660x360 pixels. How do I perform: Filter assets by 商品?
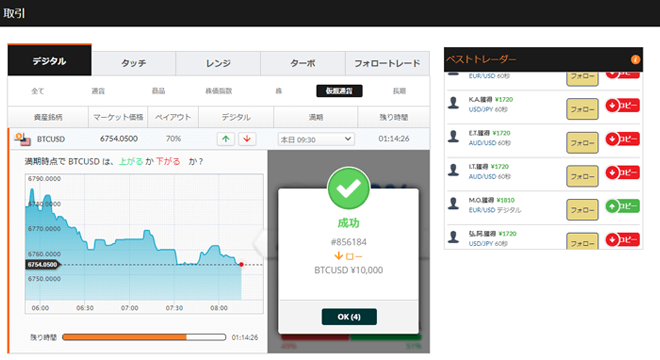tap(158, 91)
